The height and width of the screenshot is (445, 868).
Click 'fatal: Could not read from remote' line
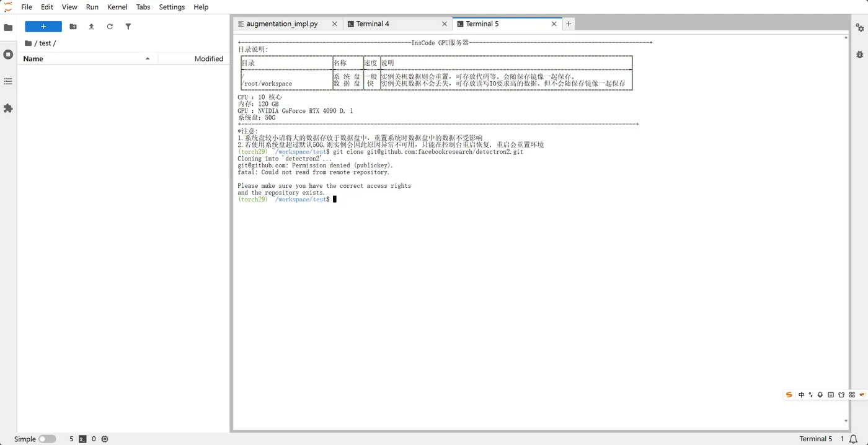pos(313,172)
